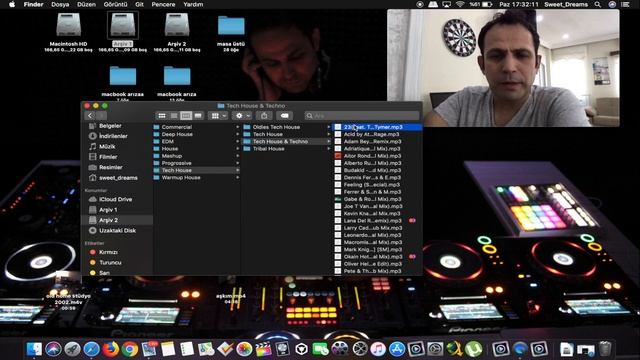Image resolution: width=640 pixels, height=360 pixels.
Task: Switch Finder to list view
Action: coord(174,116)
